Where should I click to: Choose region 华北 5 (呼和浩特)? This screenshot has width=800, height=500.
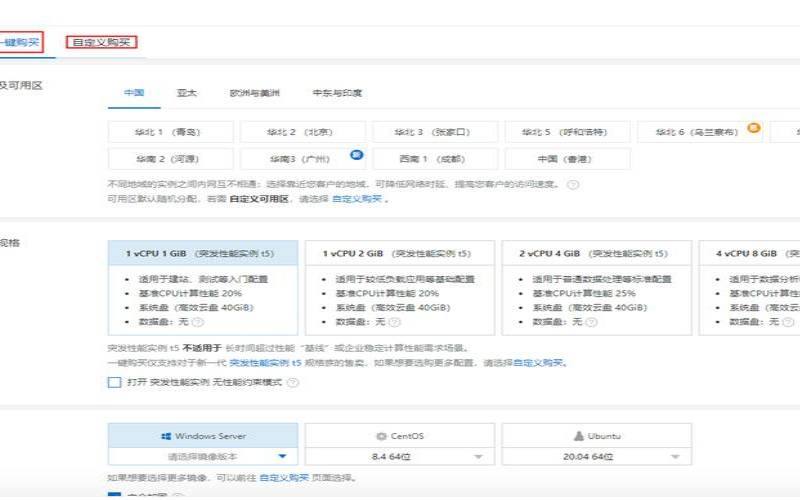pos(567,132)
